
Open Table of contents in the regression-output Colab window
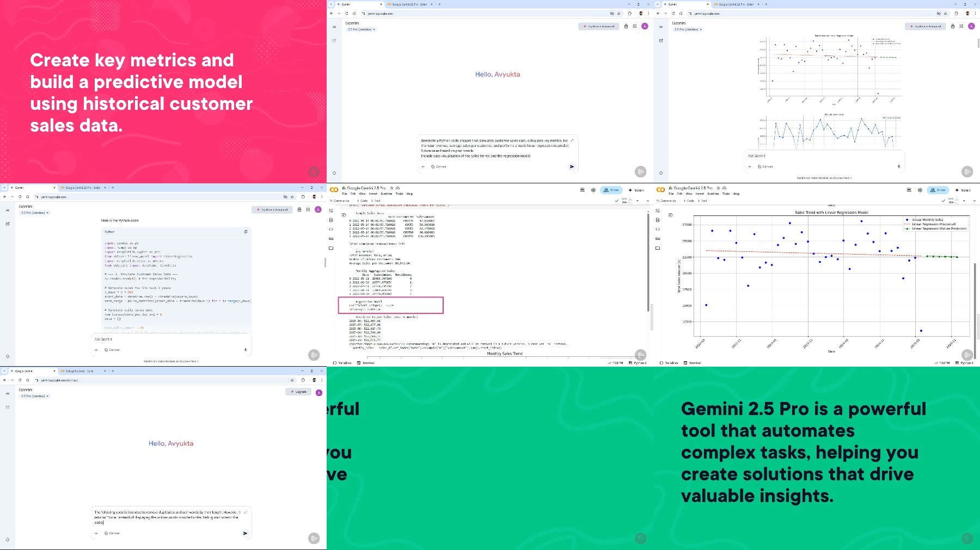pyautogui.click(x=331, y=211)
